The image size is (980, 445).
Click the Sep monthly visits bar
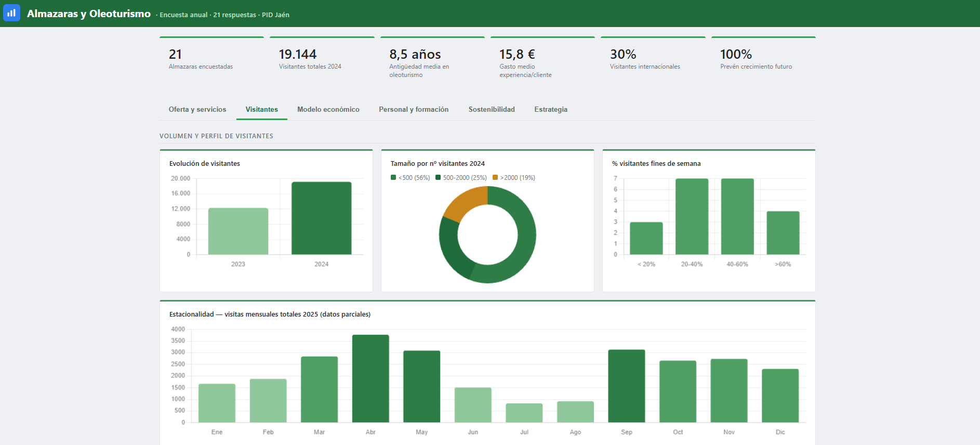[x=627, y=386]
